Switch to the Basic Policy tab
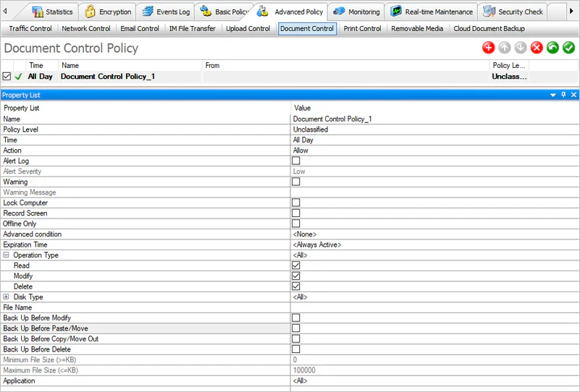580x392 pixels. pos(224,12)
